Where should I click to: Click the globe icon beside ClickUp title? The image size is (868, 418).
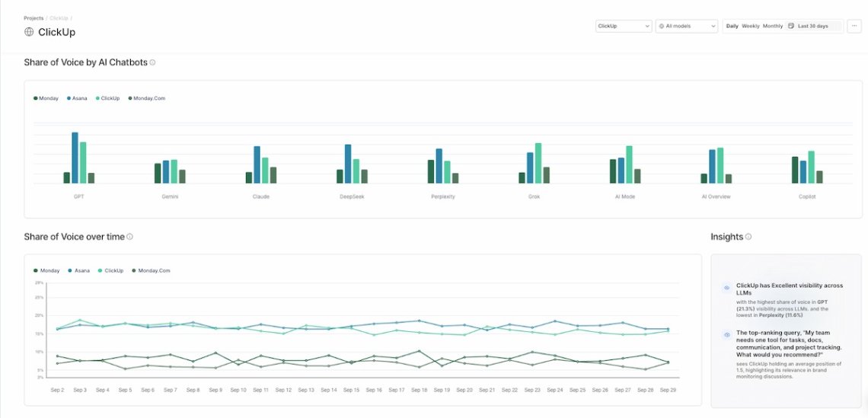29,32
